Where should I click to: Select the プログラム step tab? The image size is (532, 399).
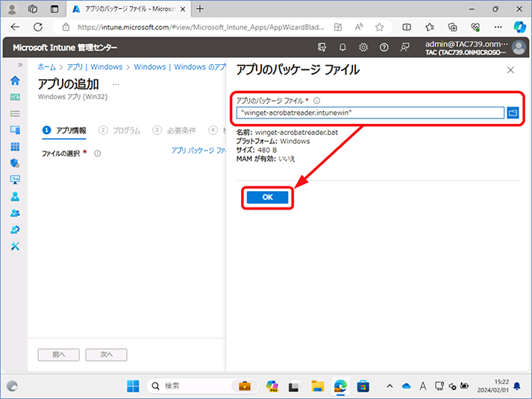coord(119,131)
